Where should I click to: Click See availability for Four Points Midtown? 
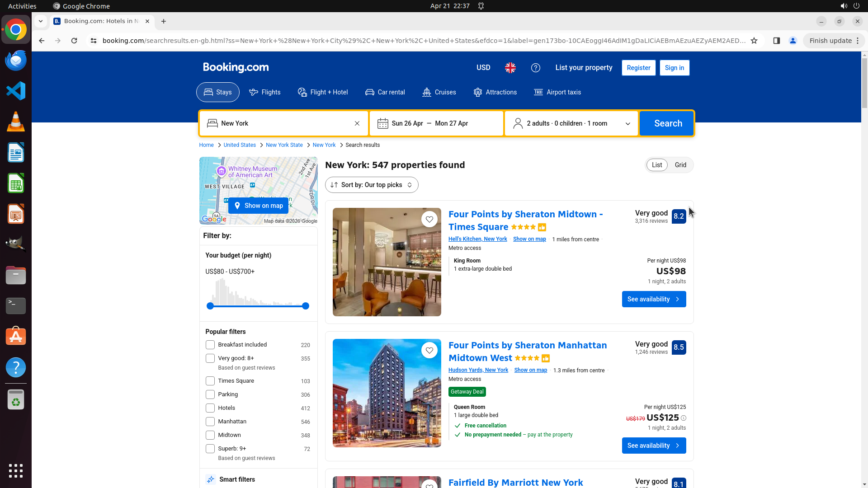pos(654,299)
